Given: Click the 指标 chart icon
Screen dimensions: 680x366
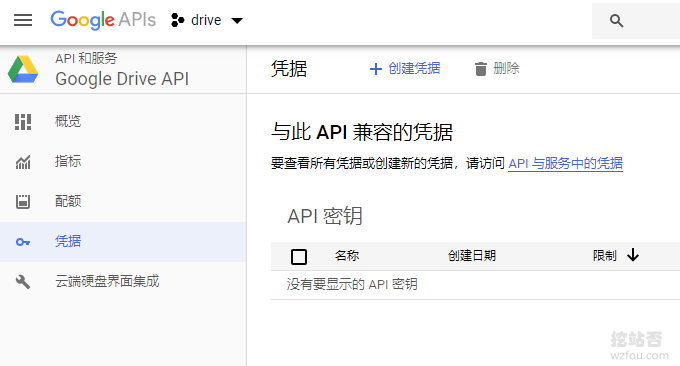Looking at the screenshot, I should coord(23,162).
